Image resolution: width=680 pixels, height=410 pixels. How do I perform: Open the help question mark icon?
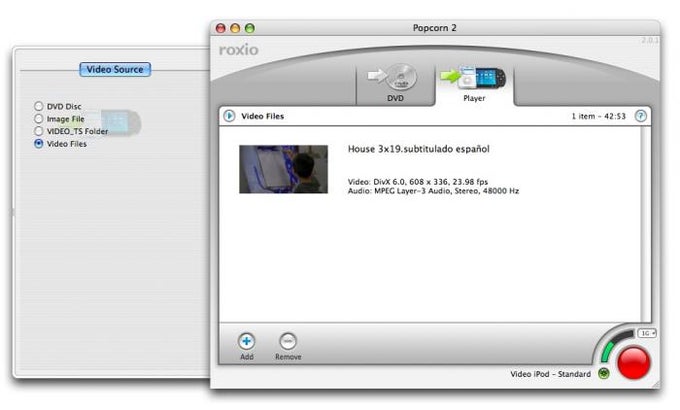click(641, 116)
